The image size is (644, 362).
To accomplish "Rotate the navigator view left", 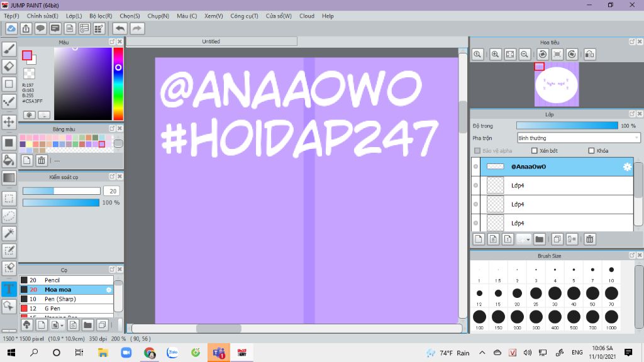I will [543, 54].
